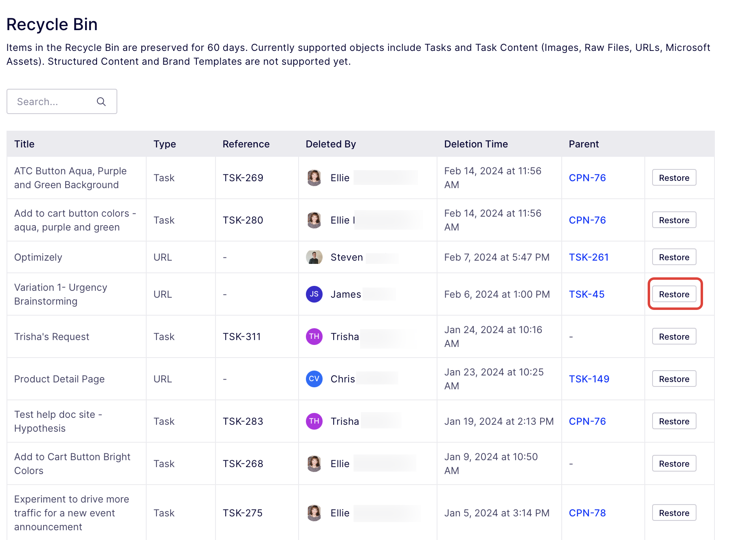Image resolution: width=756 pixels, height=540 pixels.
Task: Click Trisha's avatar in Trisha's Request row
Action: [314, 337]
